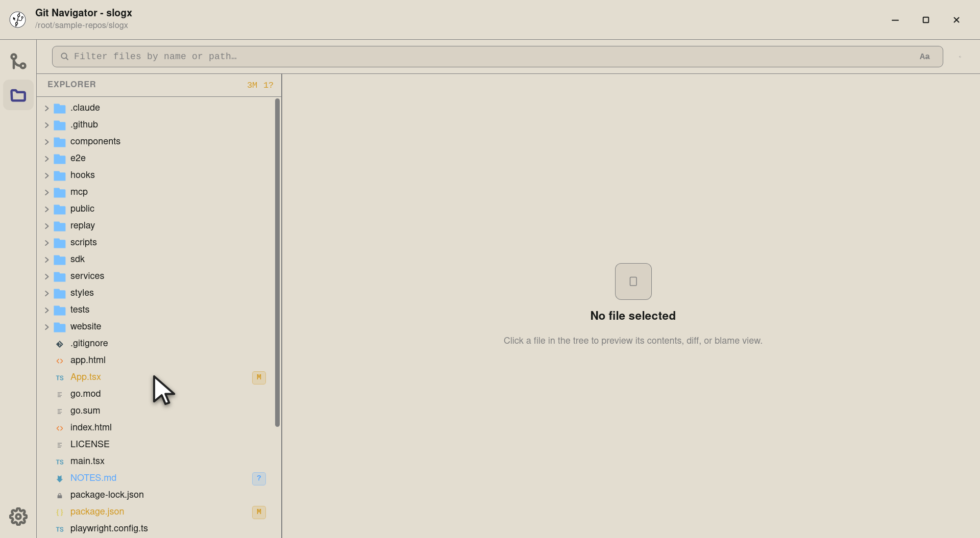This screenshot has height=538, width=980.
Task: Click the empty file placeholder icon
Action: (633, 281)
